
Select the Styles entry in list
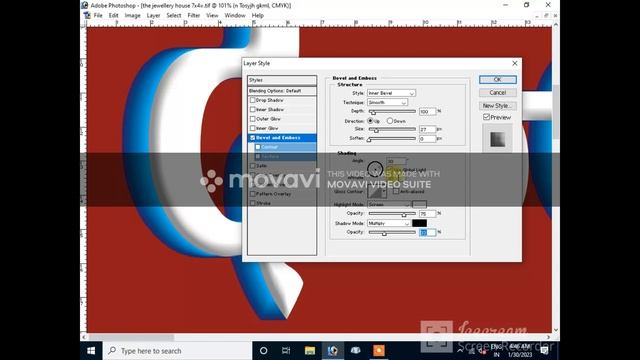tap(282, 80)
